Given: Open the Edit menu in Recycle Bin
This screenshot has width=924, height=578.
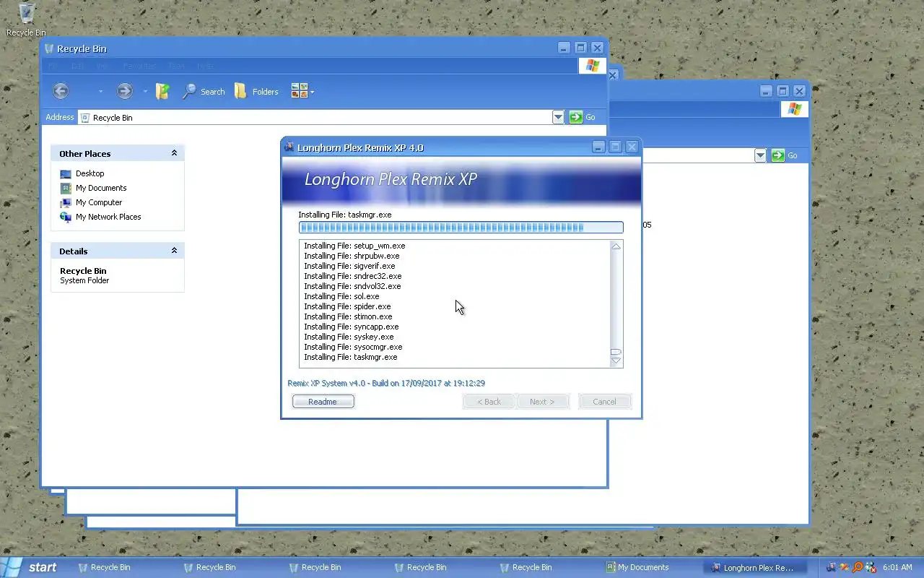Looking at the screenshot, I should [77, 66].
